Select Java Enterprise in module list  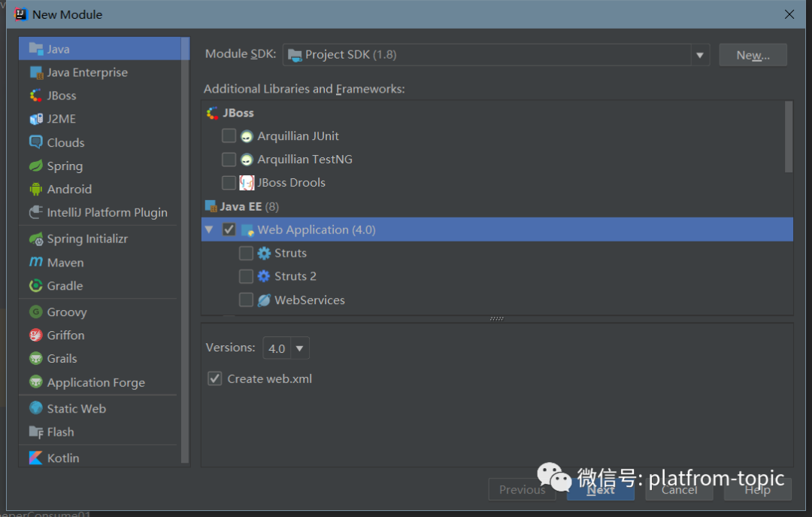[100, 72]
